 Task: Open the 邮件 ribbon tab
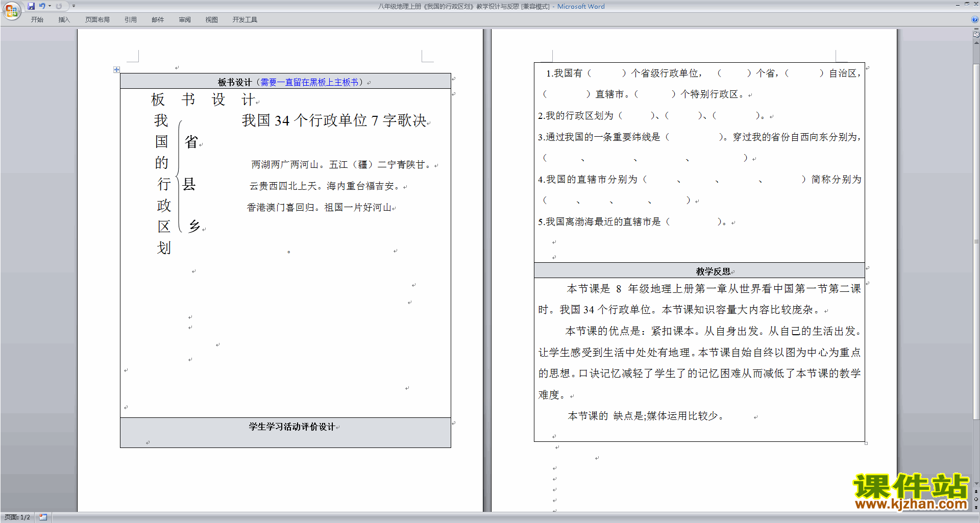tap(158, 20)
